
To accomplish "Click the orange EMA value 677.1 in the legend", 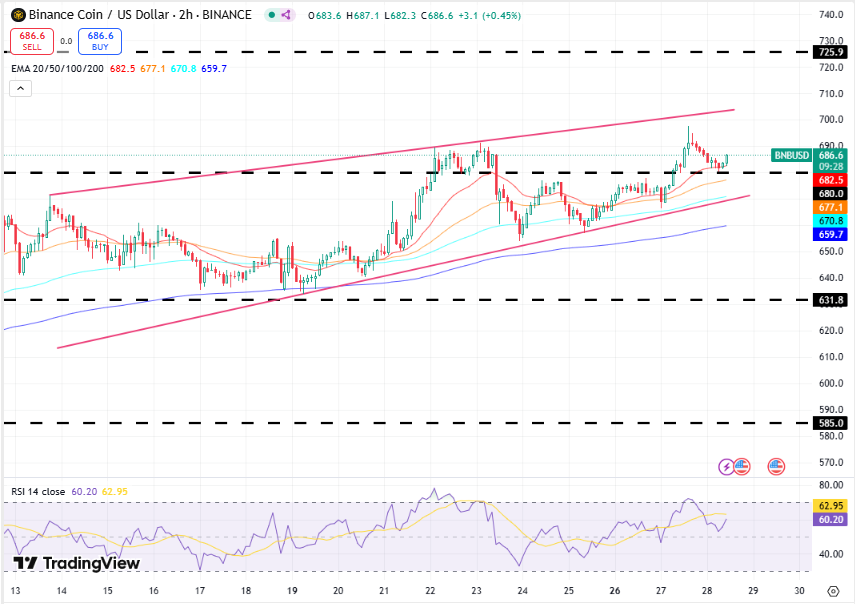I will pos(153,69).
